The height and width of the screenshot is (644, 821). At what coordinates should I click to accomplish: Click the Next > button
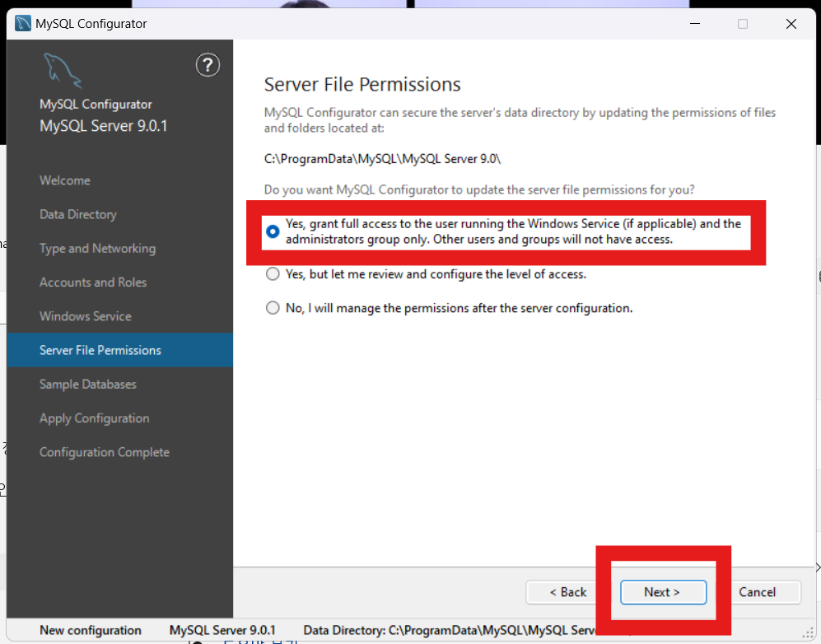[663, 592]
